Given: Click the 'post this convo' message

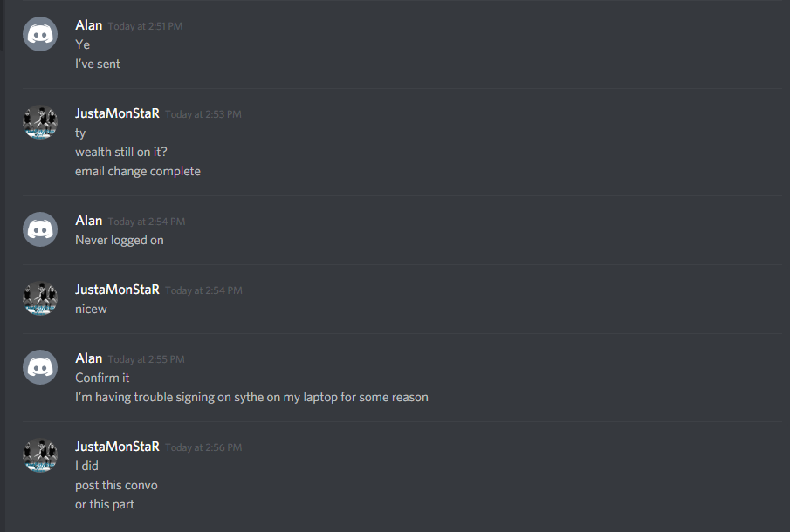Looking at the screenshot, I should coord(116,485).
